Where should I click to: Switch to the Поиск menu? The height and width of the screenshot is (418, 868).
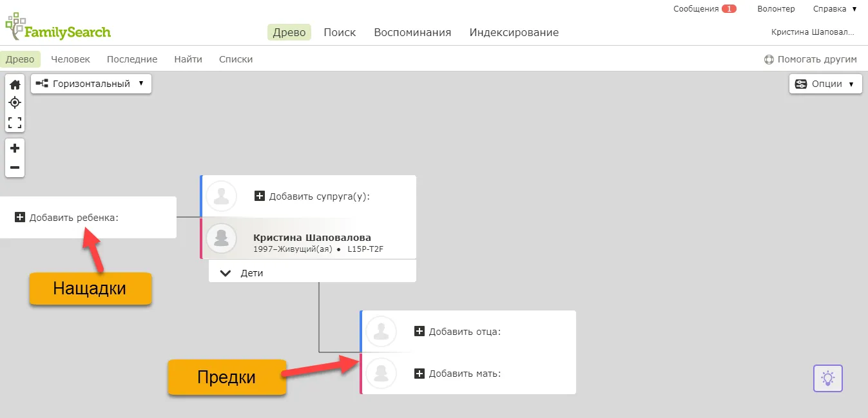point(340,32)
